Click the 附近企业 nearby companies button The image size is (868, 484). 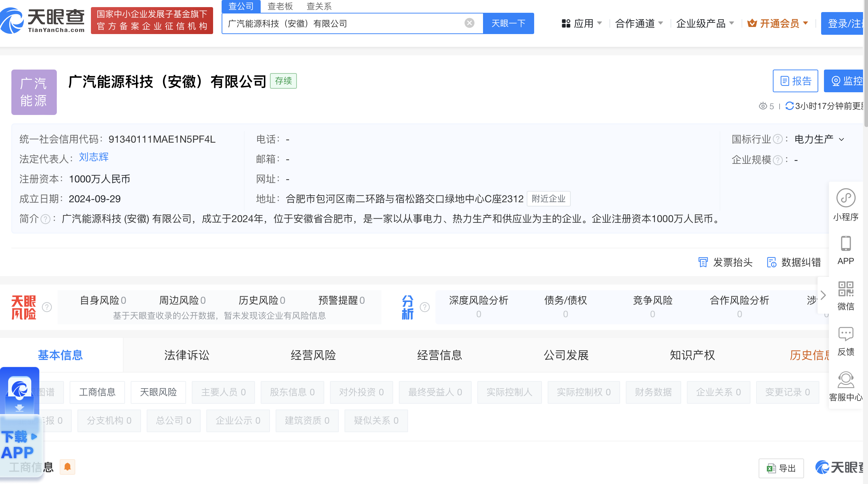pos(548,199)
